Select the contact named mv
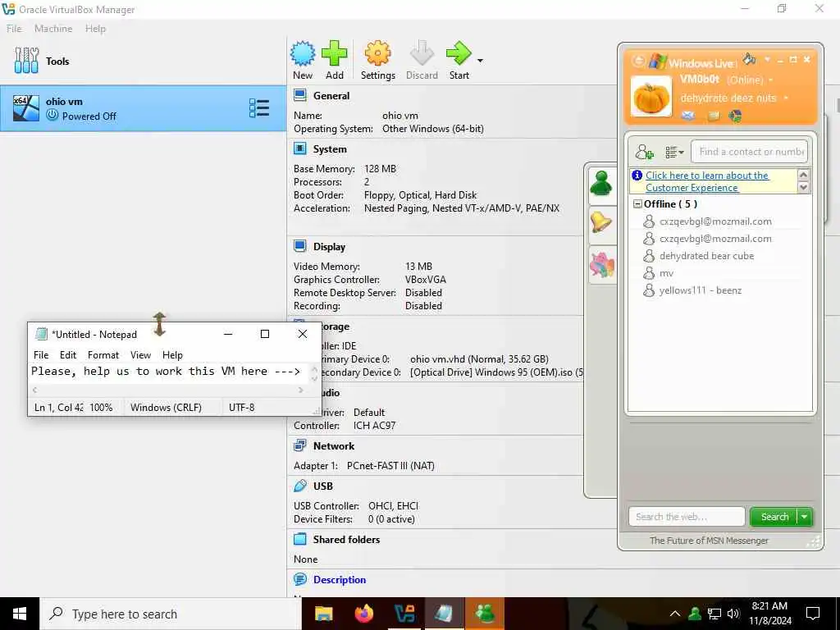Screen dimensions: 840x630 click(666, 273)
